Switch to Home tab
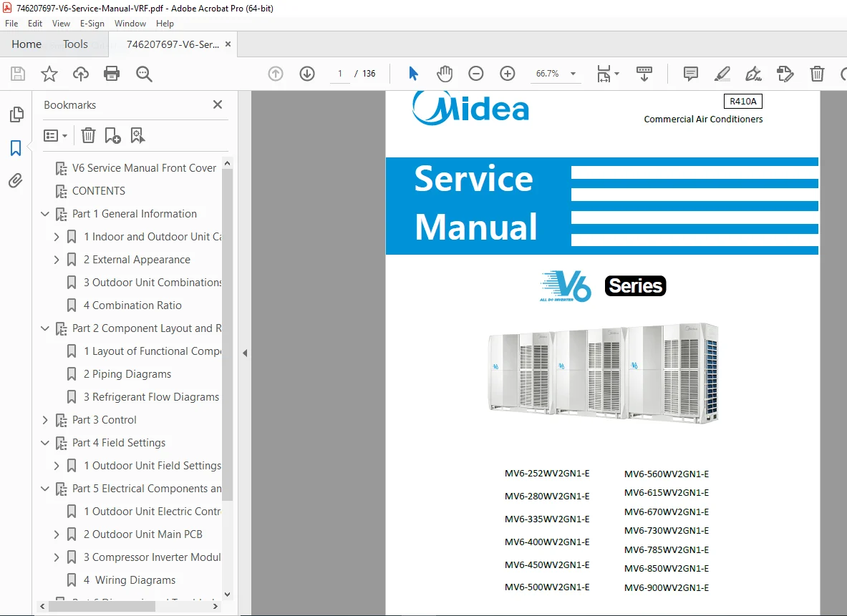847x616 pixels. pos(26,44)
